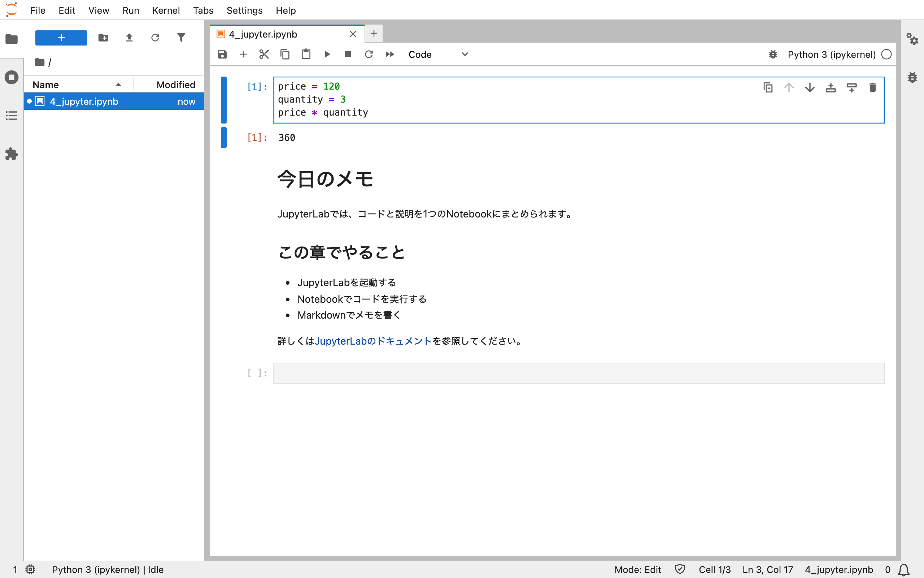Open notifications bell in status bar
The width and height of the screenshot is (924, 578).
904,570
